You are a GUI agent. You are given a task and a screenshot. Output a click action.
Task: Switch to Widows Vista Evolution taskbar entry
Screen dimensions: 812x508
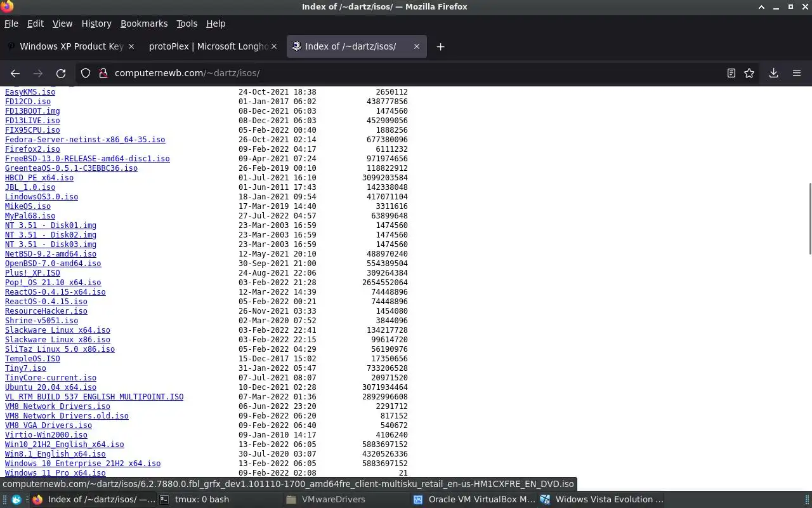(601, 500)
